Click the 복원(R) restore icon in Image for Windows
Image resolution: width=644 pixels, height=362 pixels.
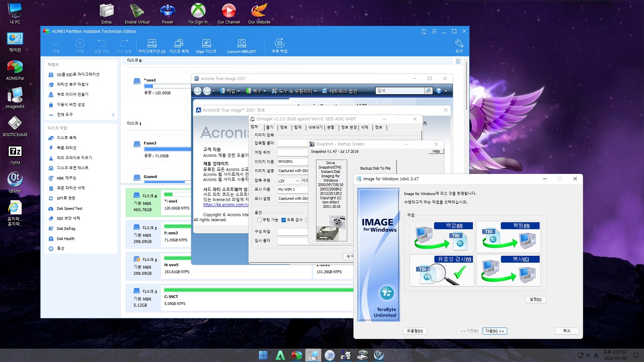[x=508, y=236]
